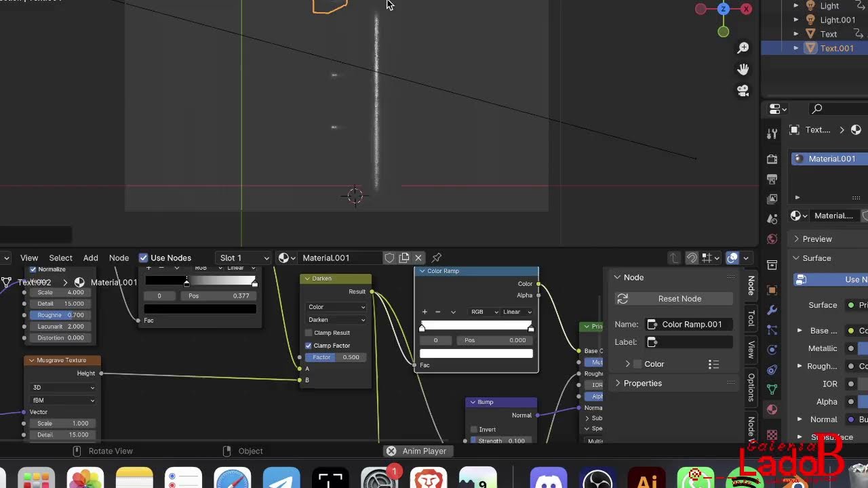Unlink Material.001 with the X icon
Viewport: 868px width, 488px height.
[x=418, y=258]
